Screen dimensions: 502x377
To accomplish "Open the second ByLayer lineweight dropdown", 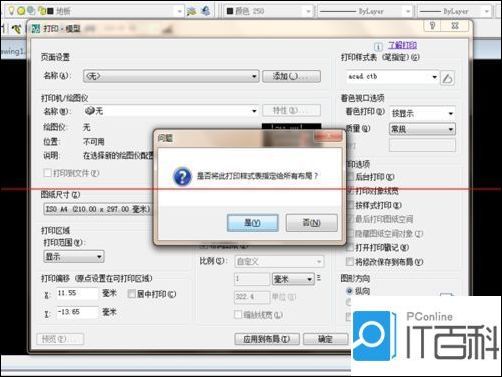I will [x=455, y=11].
